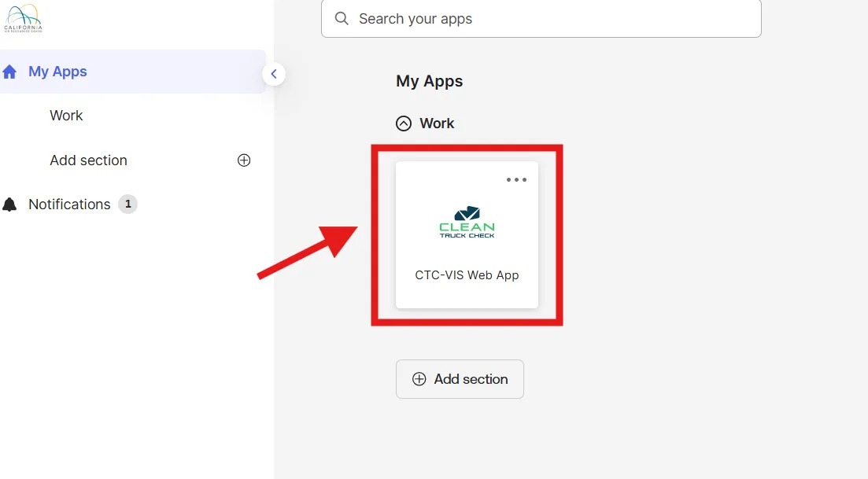Open My Apps in the sidebar
The height and width of the screenshot is (479, 868).
point(133,72)
